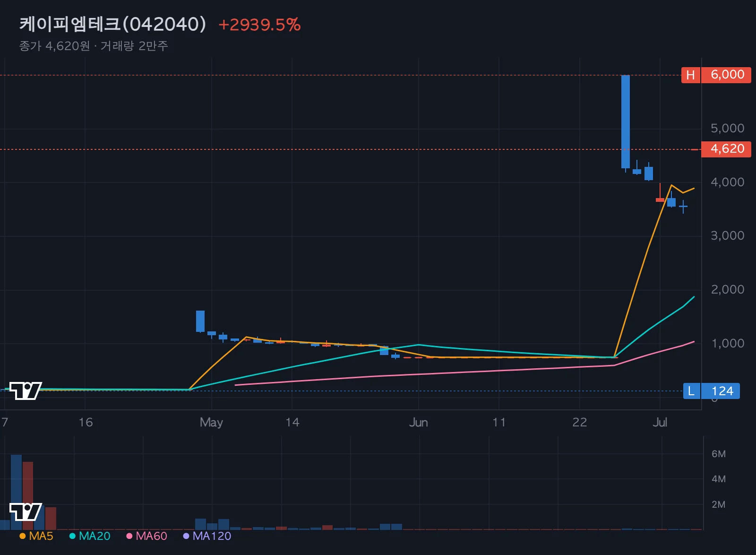
Task: Click the 6,000 high price label
Action: click(x=727, y=75)
